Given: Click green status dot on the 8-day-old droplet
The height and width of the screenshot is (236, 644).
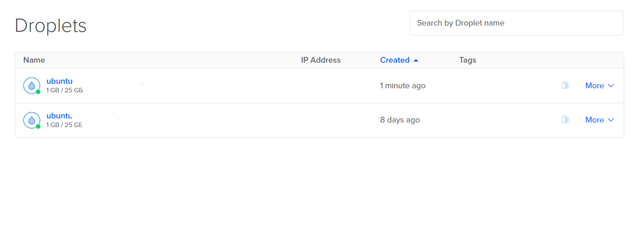Looking at the screenshot, I should tap(38, 126).
